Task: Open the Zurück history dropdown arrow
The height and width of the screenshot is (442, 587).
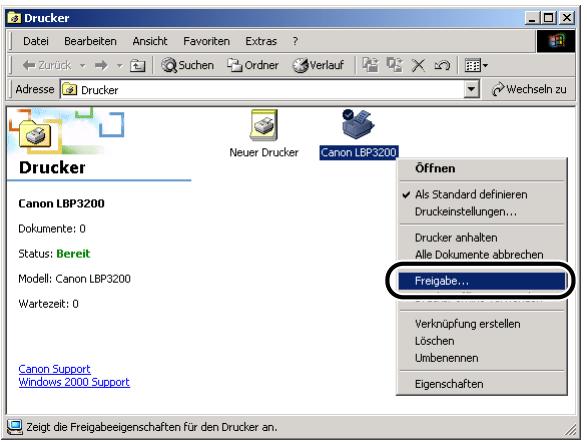Action: pyautogui.click(x=82, y=66)
